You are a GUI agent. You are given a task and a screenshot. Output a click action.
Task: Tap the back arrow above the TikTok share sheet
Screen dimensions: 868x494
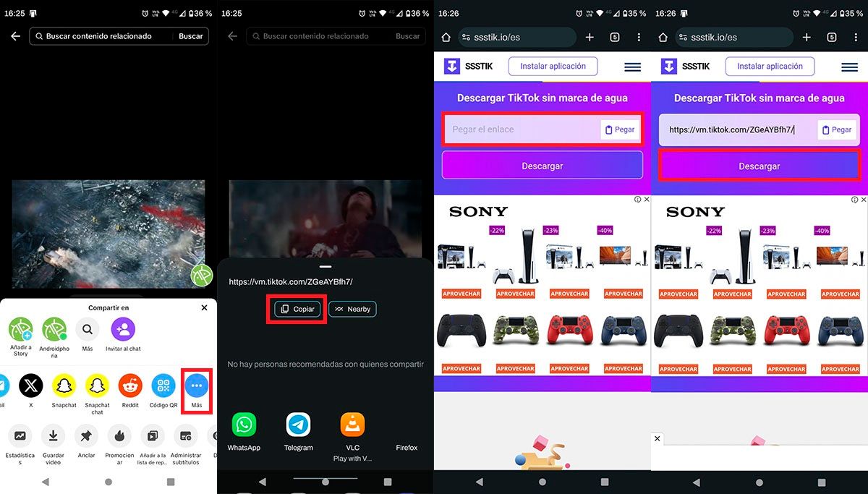point(15,36)
